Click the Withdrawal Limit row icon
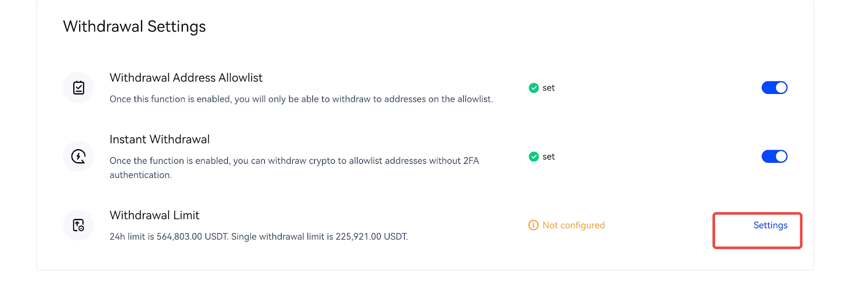The width and height of the screenshot is (868, 288). point(79,225)
